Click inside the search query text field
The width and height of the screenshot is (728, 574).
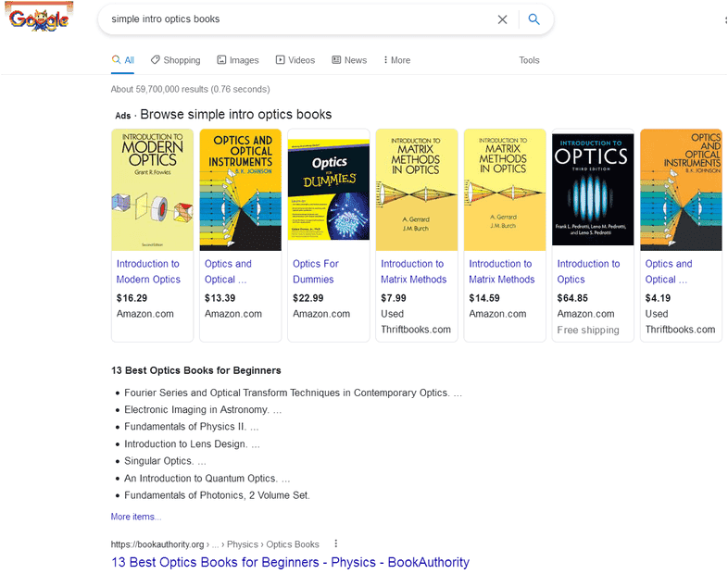click(296, 19)
